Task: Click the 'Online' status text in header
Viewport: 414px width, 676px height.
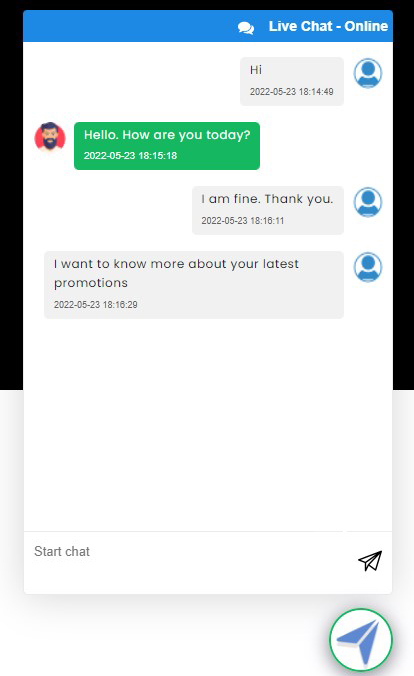Action: click(x=366, y=26)
